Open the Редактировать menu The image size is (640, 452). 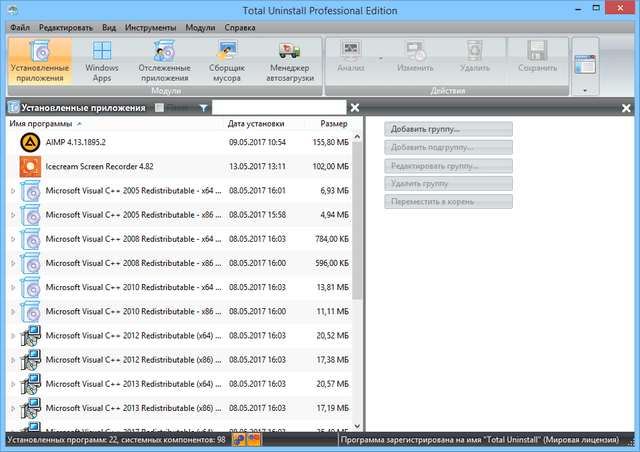point(66,27)
